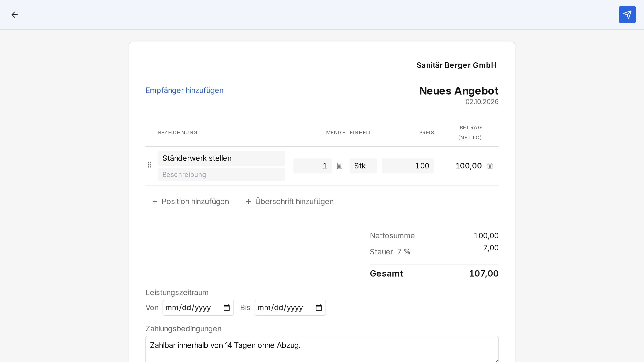Click the Preis field showing 100
This screenshot has width=644, height=362.
click(408, 166)
